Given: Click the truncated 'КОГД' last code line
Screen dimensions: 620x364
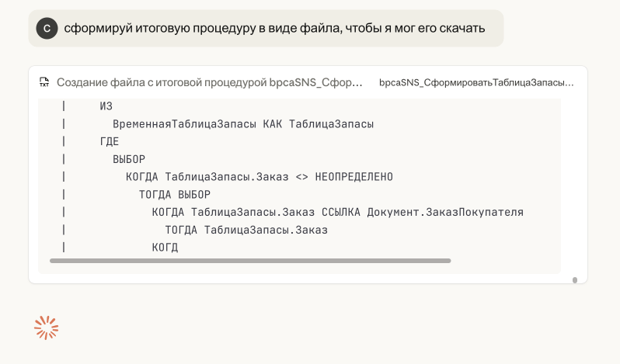Looking at the screenshot, I should (x=165, y=248).
